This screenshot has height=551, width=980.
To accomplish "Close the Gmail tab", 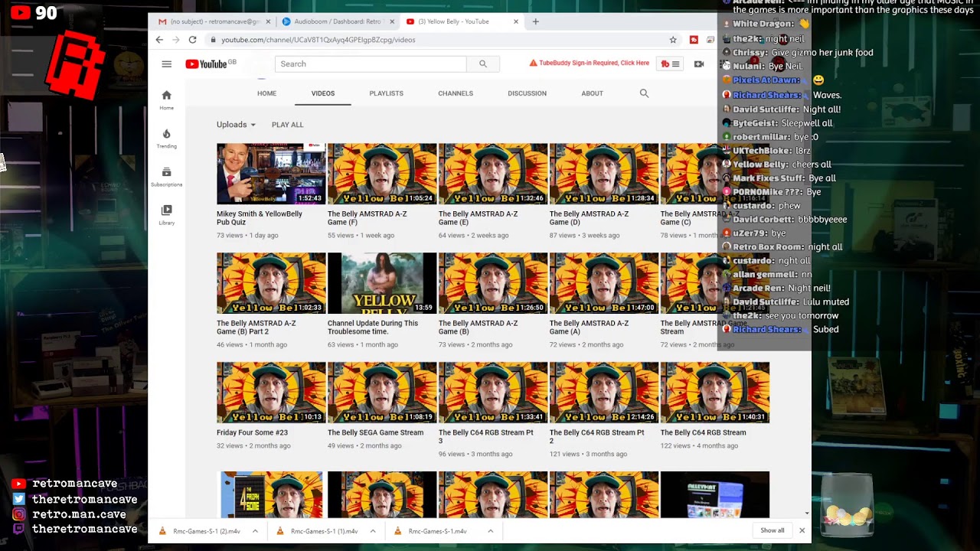I will coord(268,21).
